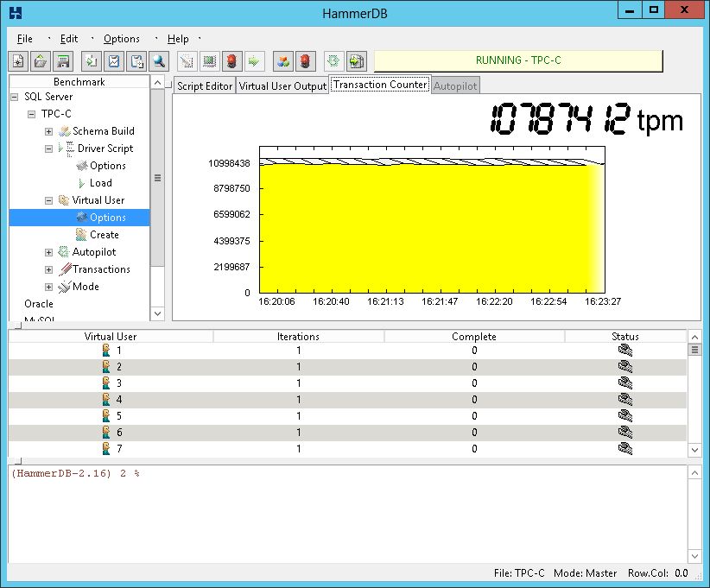Select the Transaction Counter tab
The width and height of the screenshot is (710, 588).
click(x=380, y=85)
